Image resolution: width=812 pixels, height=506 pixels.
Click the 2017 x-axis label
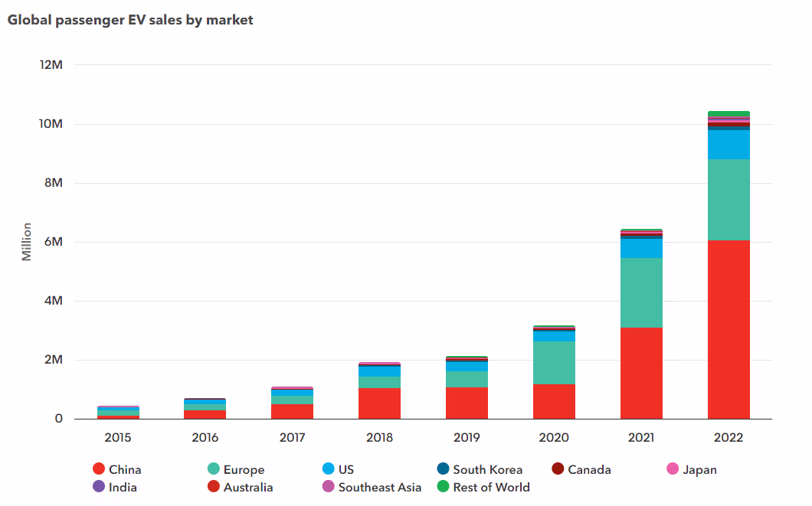292,437
